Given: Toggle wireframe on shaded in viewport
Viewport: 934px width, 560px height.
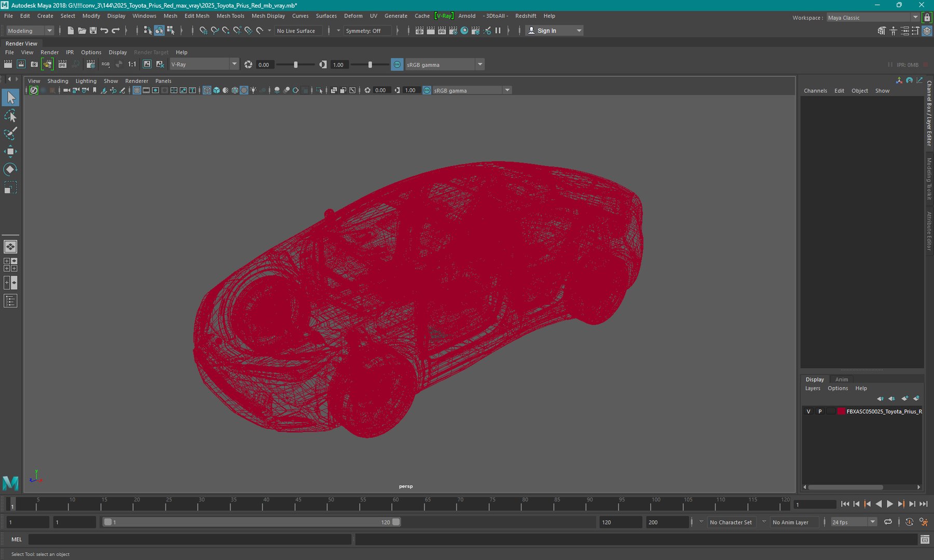Looking at the screenshot, I should click(x=235, y=90).
